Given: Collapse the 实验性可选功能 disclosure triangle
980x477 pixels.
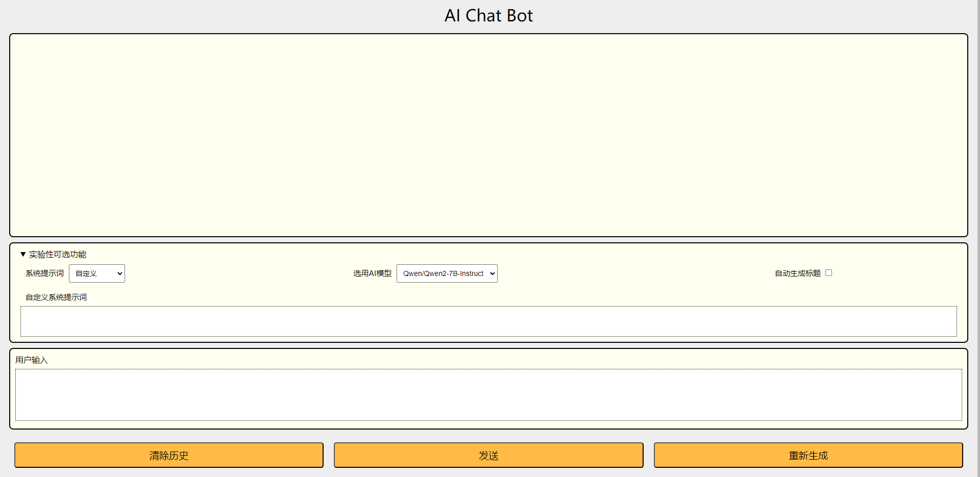Looking at the screenshot, I should pyautogui.click(x=23, y=254).
